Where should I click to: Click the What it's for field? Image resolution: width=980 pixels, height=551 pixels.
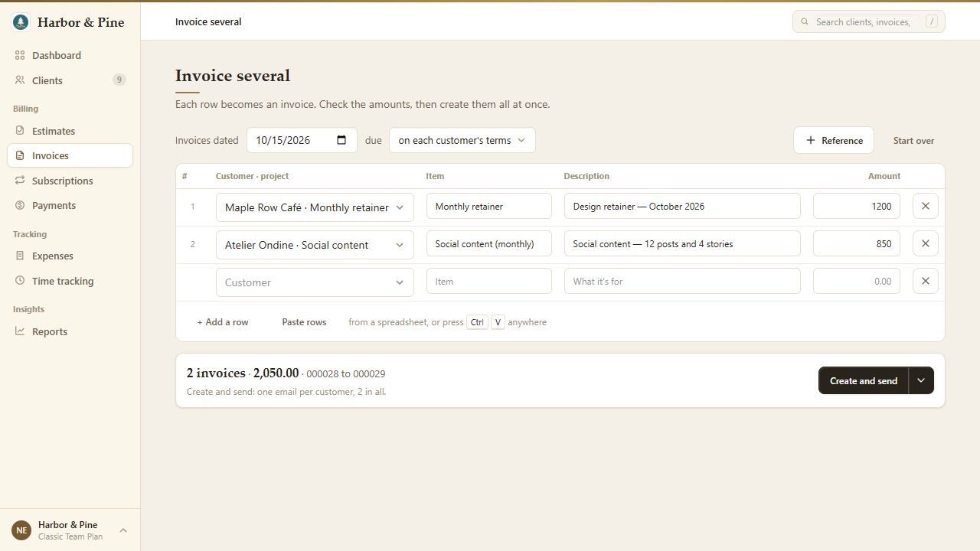(682, 281)
